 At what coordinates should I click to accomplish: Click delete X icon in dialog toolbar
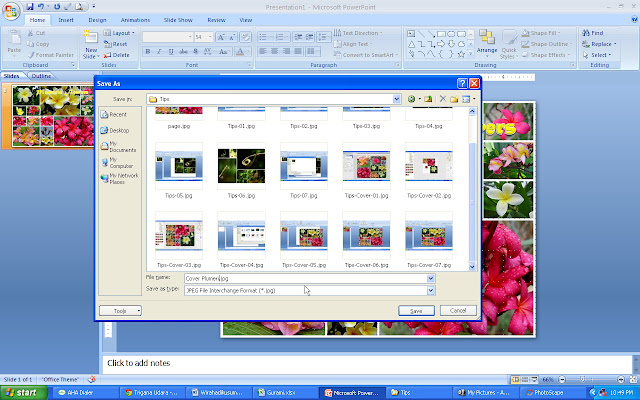click(442, 99)
